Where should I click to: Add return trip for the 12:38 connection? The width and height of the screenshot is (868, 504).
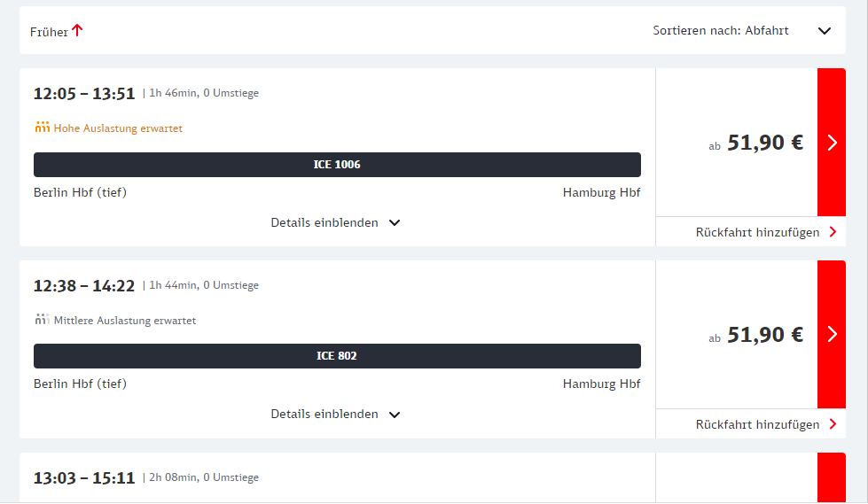(x=757, y=424)
